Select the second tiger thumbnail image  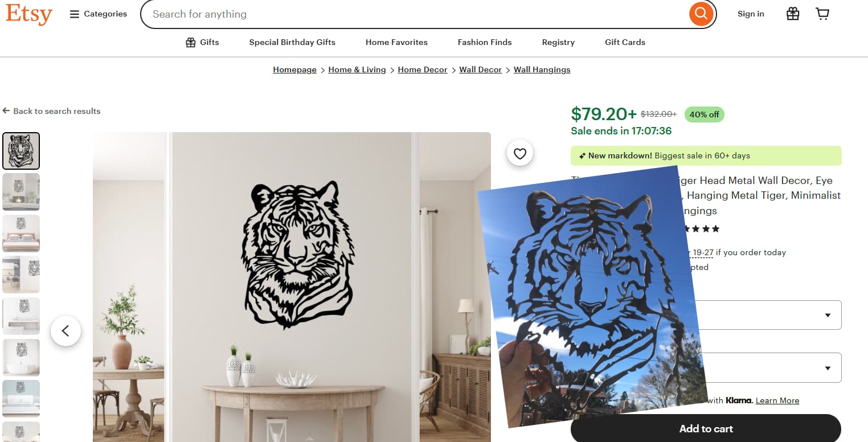(21, 192)
